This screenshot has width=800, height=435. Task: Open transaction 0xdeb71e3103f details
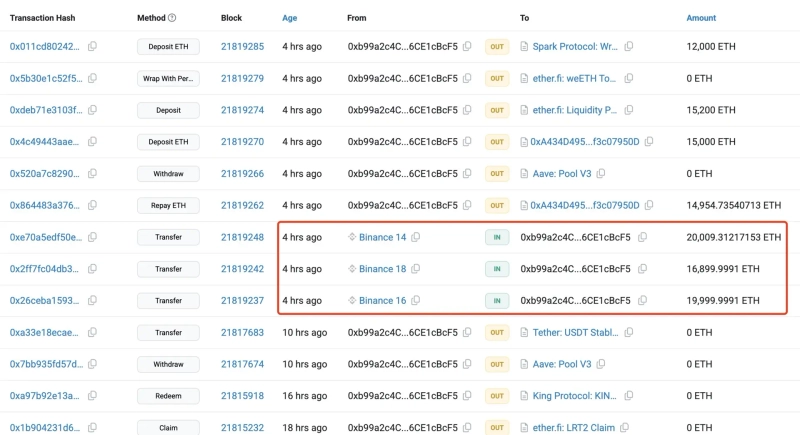(46, 111)
